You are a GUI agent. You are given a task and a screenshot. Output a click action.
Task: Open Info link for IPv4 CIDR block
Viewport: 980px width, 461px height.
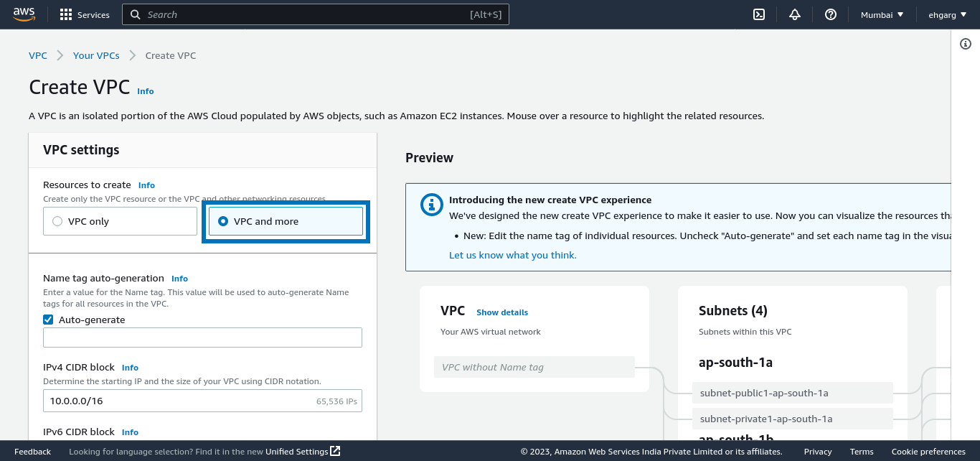130,368
